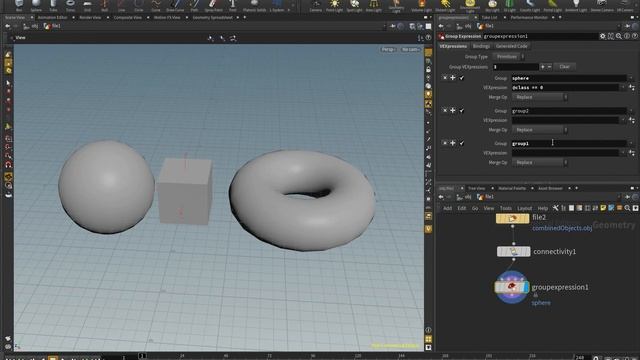Add a yellow sticky note in network editor
Image resolution: width=640 pixels, height=360 pixels.
pos(603,208)
